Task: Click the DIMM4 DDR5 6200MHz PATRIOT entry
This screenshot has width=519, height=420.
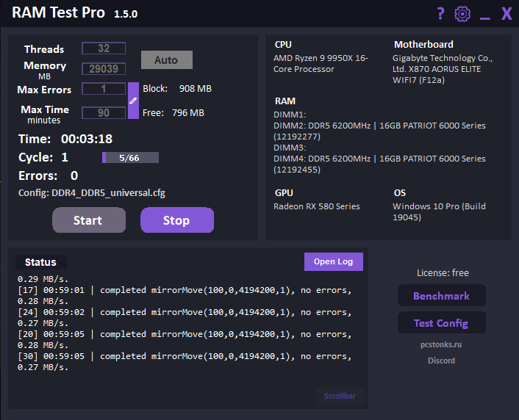Action: point(379,164)
